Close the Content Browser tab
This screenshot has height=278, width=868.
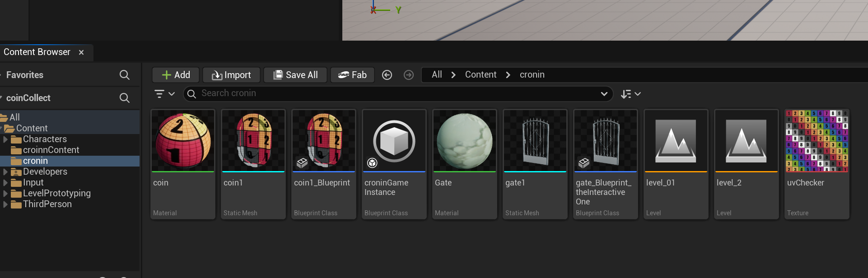pos(81,52)
